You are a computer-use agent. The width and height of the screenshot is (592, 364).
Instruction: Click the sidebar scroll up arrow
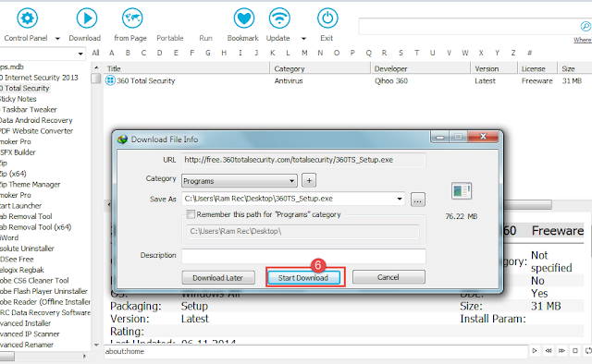tap(96, 67)
